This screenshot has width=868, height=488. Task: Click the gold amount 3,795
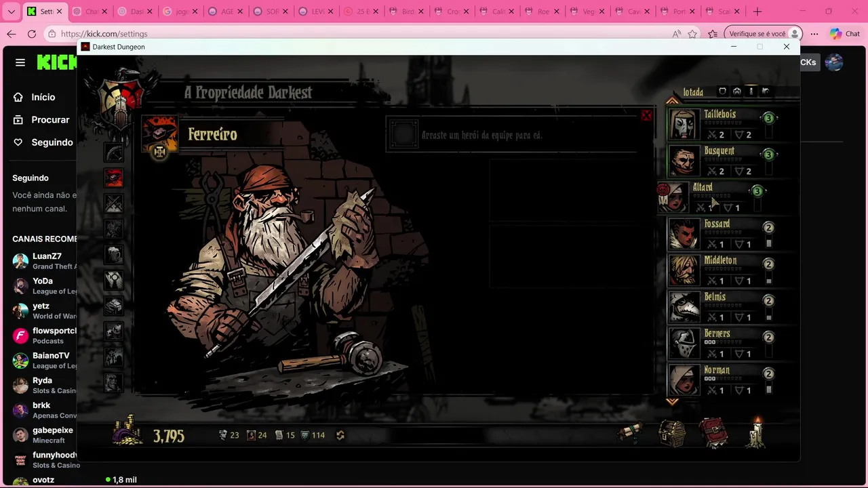tap(169, 436)
